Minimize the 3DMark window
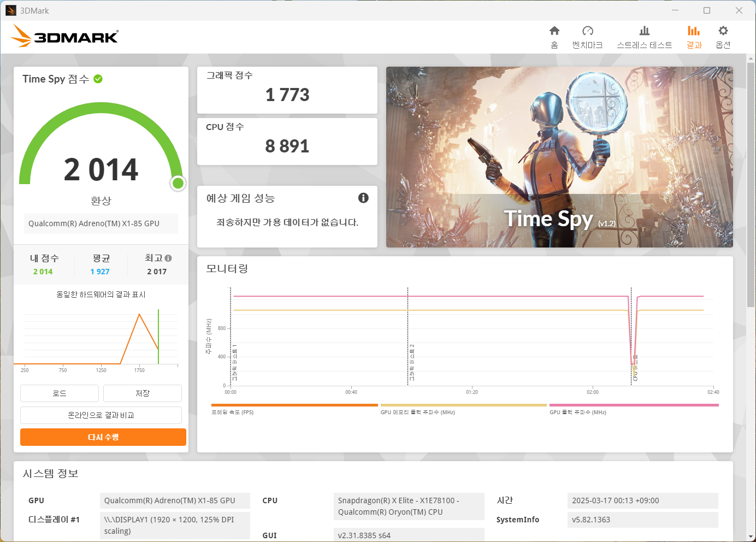 675,10
